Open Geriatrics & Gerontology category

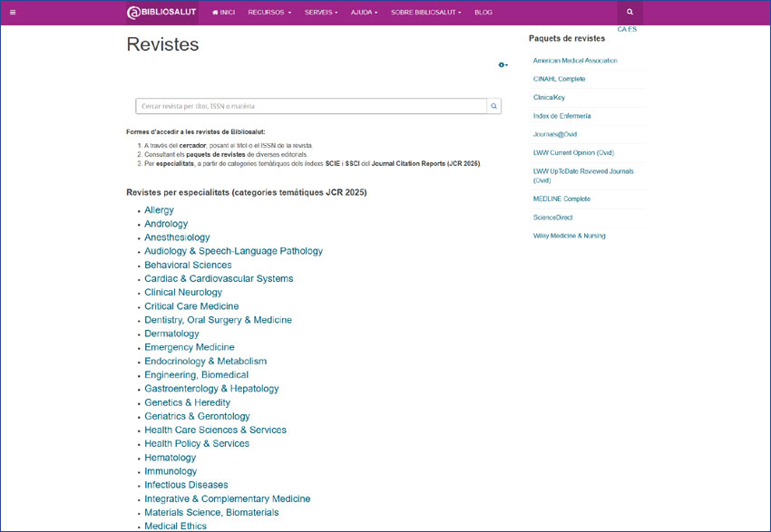click(x=197, y=417)
